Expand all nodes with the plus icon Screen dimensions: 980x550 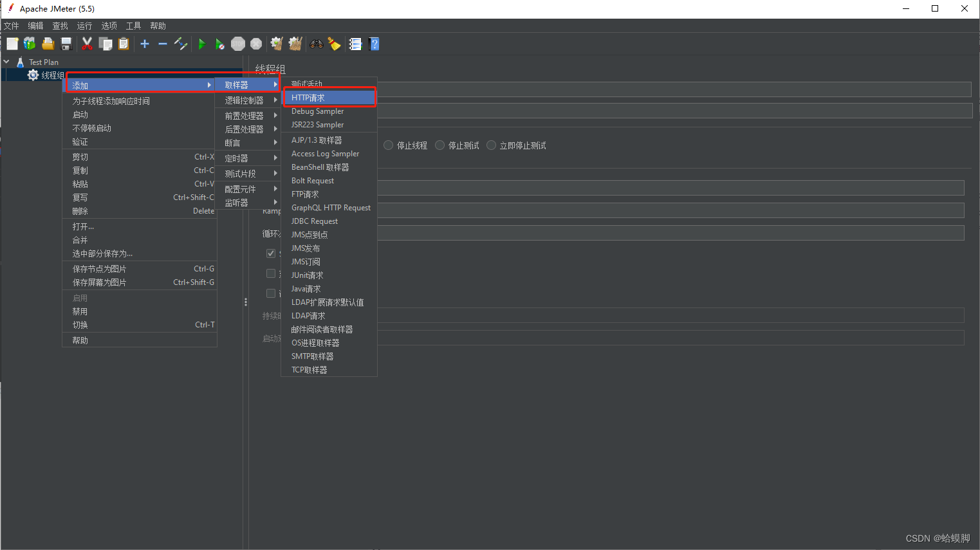coord(145,44)
